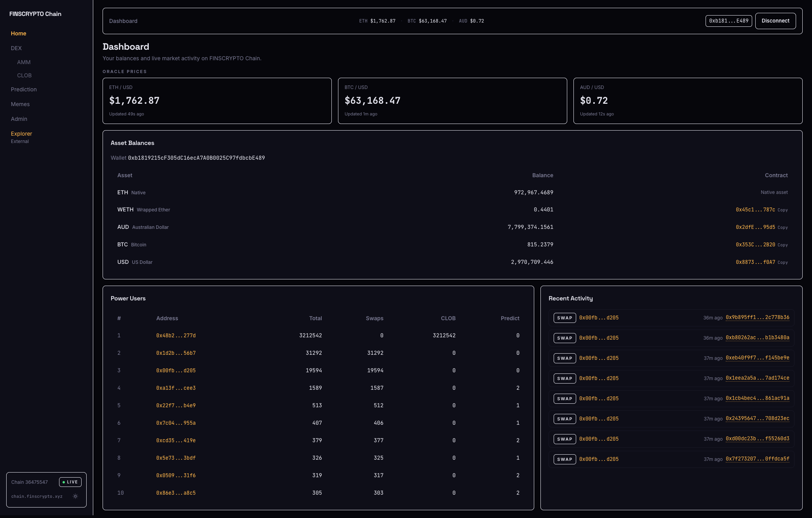The width and height of the screenshot is (812, 518).
Task: Click the Disconnect wallet button
Action: coord(775,21)
